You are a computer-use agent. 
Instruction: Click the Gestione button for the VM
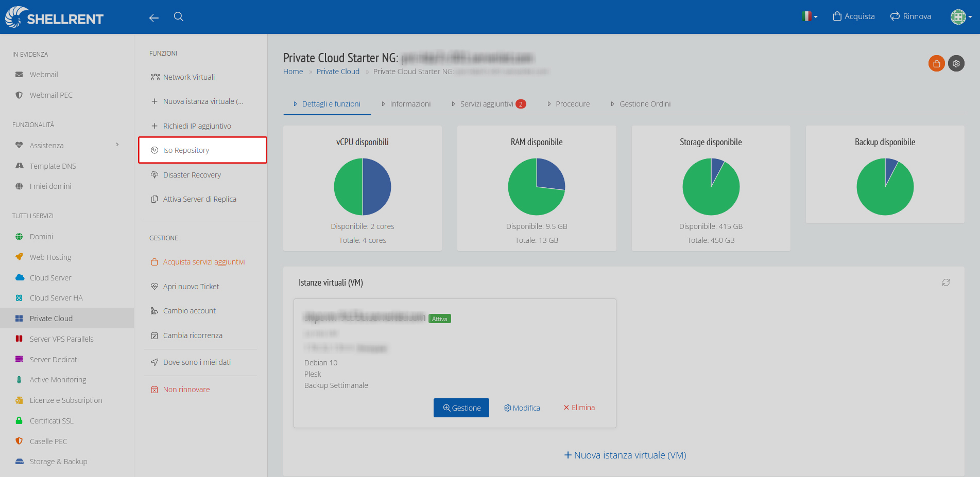461,408
